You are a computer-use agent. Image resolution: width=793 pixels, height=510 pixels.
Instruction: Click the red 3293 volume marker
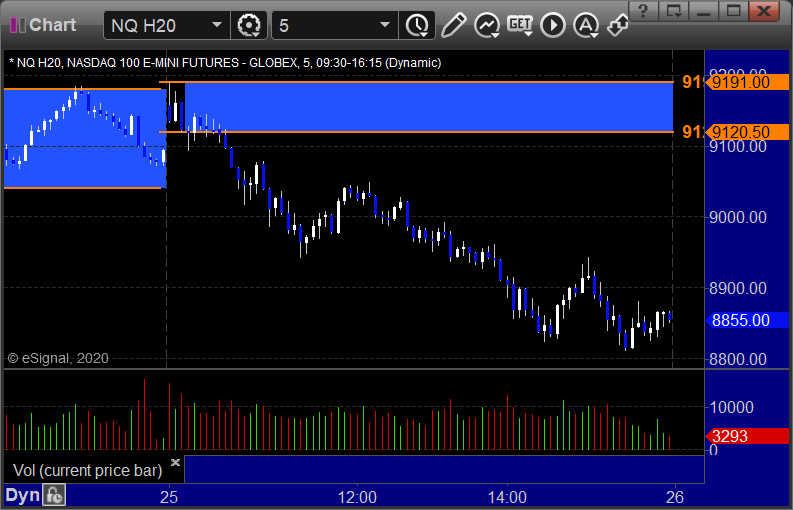pos(746,436)
